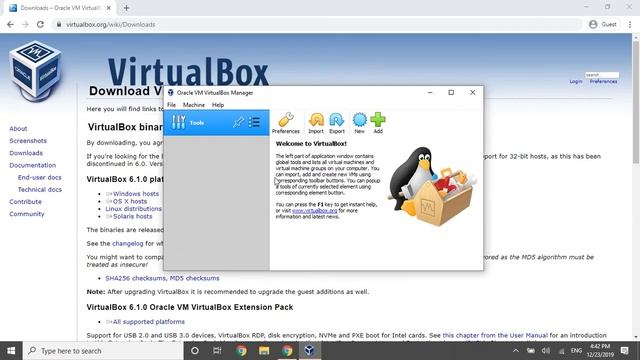This screenshot has width=640, height=360.
Task: Reload the page in Chrome
Action: point(40,24)
